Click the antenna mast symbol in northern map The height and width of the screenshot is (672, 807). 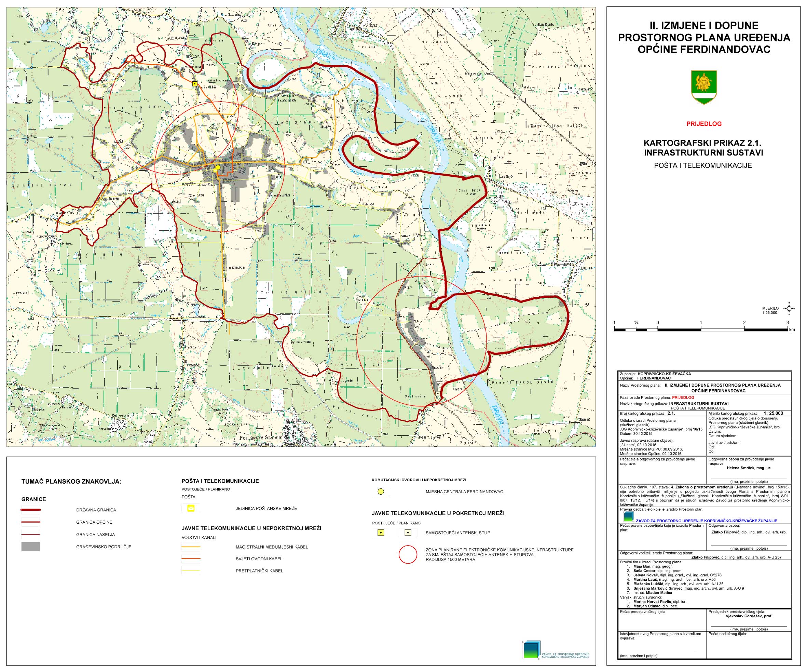[x=195, y=83]
